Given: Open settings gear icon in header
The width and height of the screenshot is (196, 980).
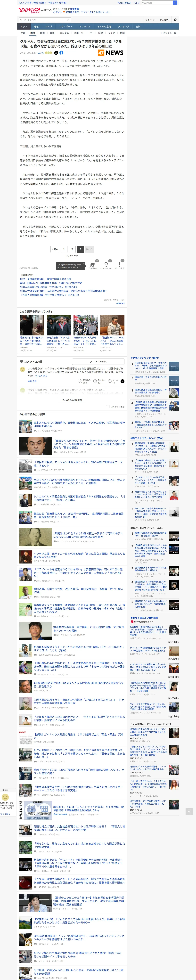Looking at the screenshot, I should click(x=175, y=20).
